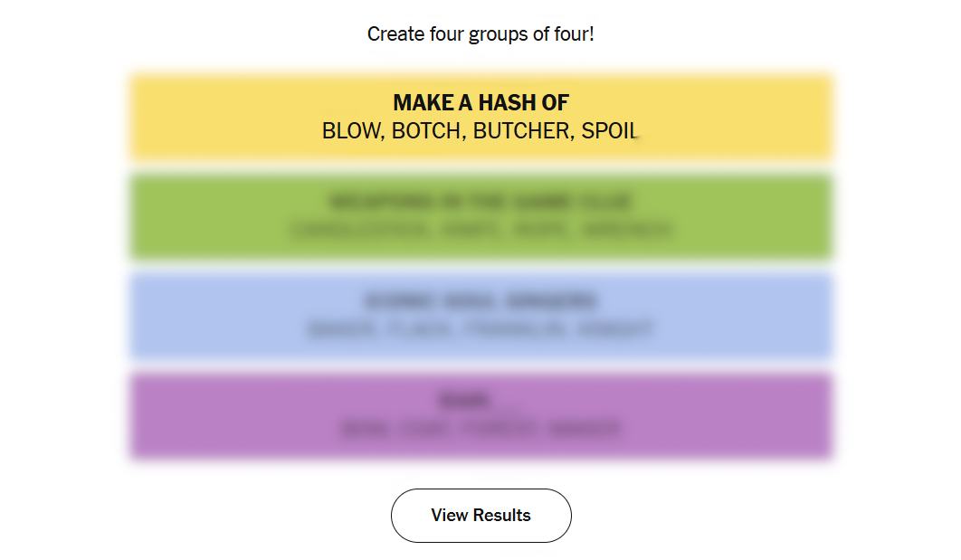The image size is (961, 560).
Task: Select the word BUTCHER in yellow group
Action: tap(521, 131)
